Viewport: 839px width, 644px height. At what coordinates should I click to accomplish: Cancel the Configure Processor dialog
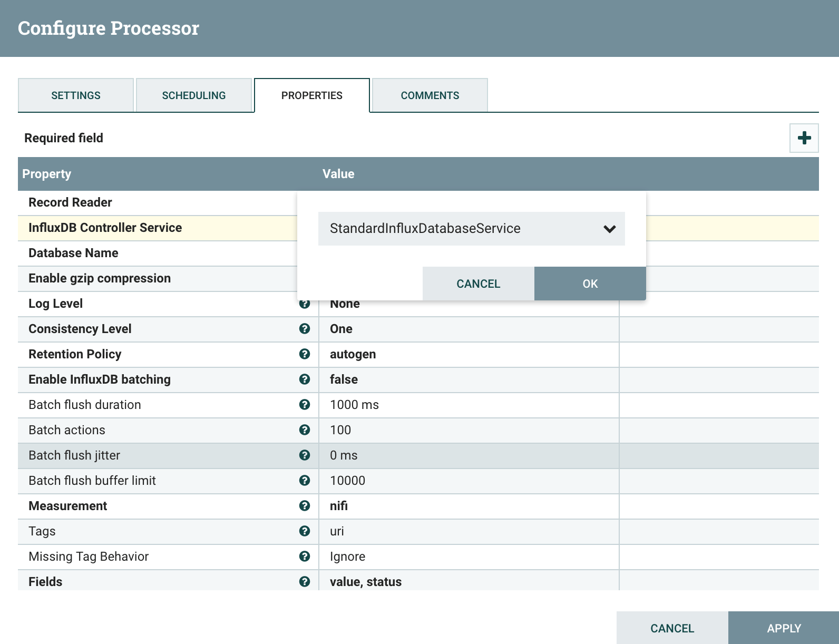click(672, 628)
